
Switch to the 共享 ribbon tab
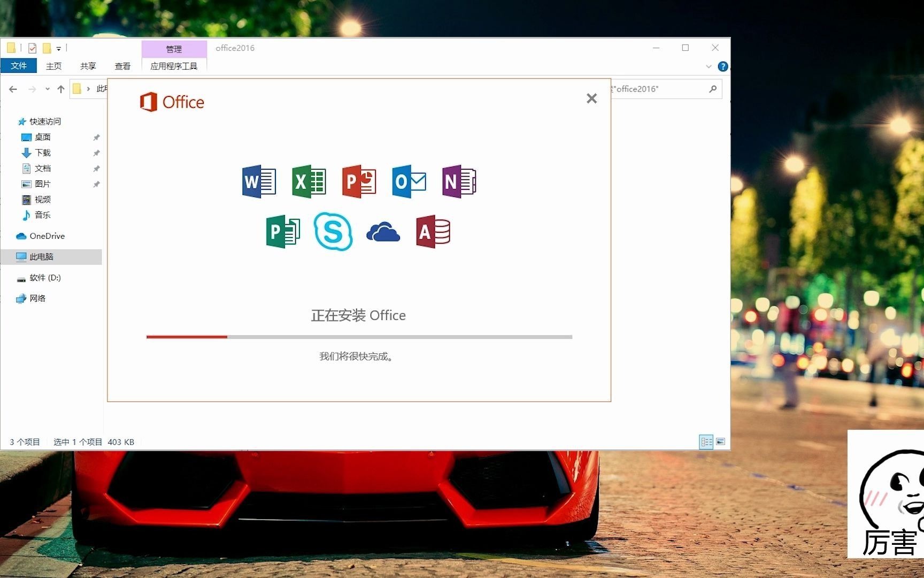(x=88, y=66)
